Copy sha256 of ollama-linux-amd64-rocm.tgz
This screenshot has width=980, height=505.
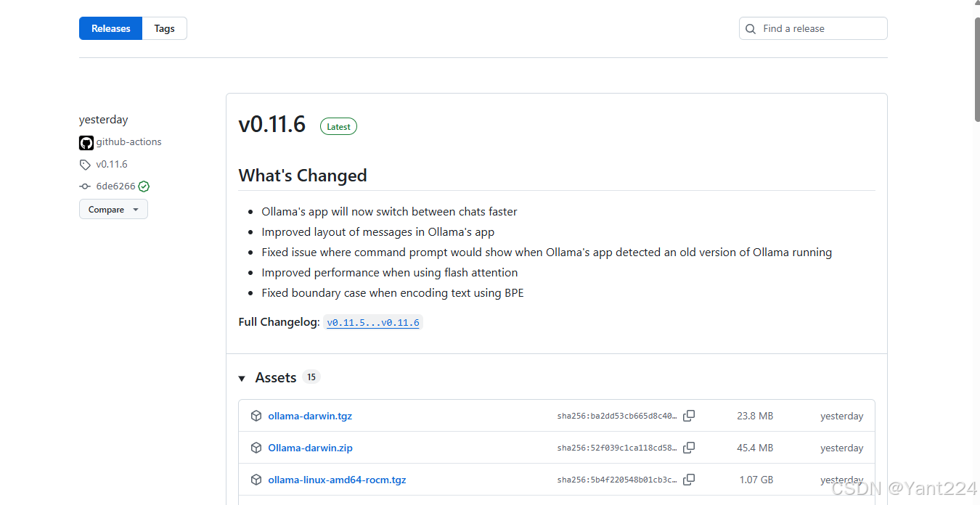click(x=689, y=480)
